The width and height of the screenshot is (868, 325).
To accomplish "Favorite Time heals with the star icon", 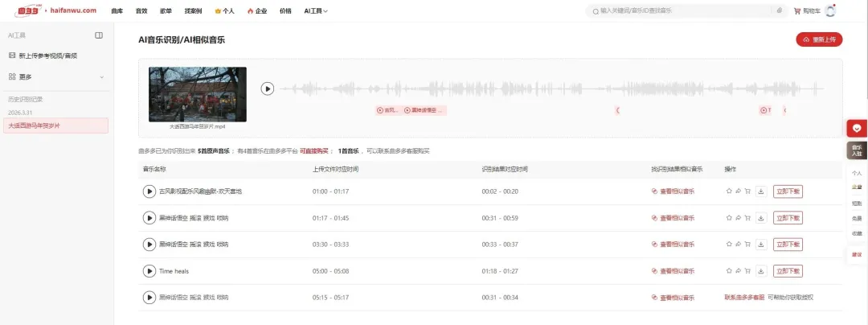I will (x=729, y=271).
